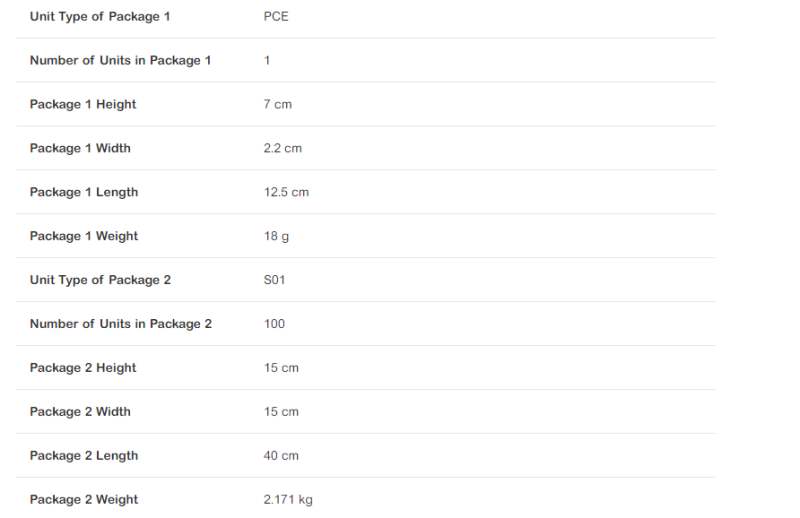Click the "Package 1 Weight" label
This screenshot has width=800, height=518.
pos(84,236)
